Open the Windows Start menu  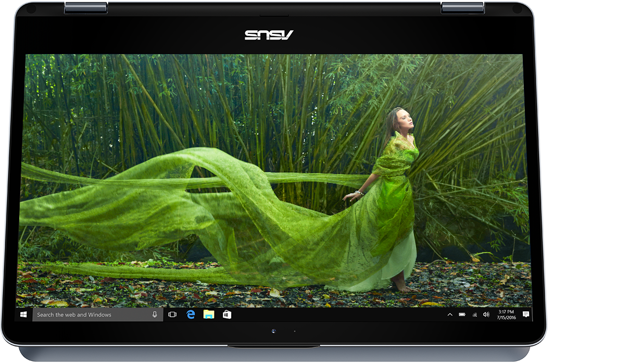coord(24,315)
